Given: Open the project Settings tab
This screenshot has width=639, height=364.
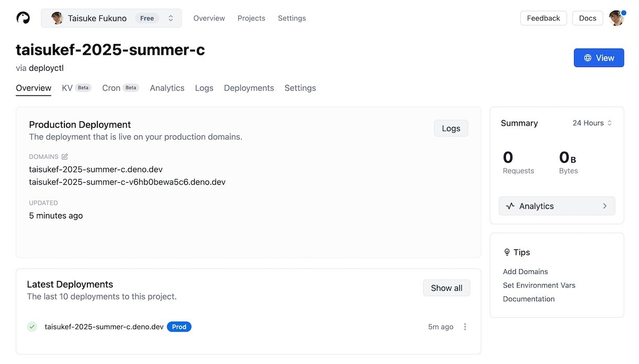Looking at the screenshot, I should tap(300, 88).
